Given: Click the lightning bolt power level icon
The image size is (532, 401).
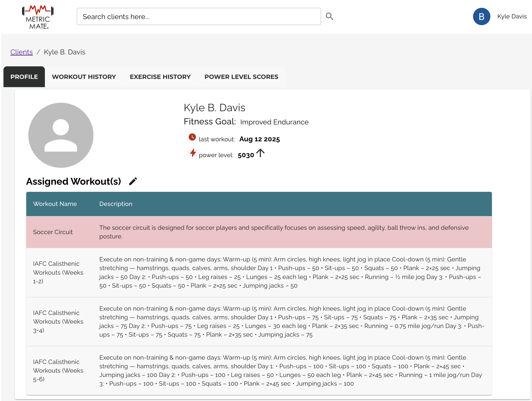Looking at the screenshot, I should pos(193,153).
